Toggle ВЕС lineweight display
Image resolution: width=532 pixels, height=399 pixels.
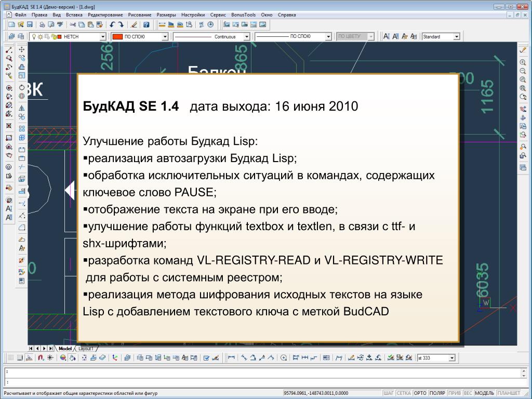click(x=468, y=393)
